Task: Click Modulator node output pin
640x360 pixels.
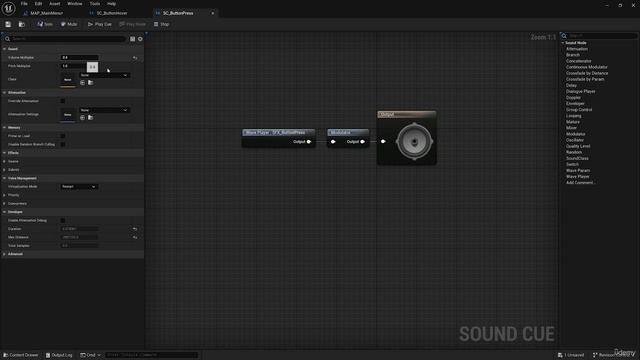Action: tap(362, 142)
